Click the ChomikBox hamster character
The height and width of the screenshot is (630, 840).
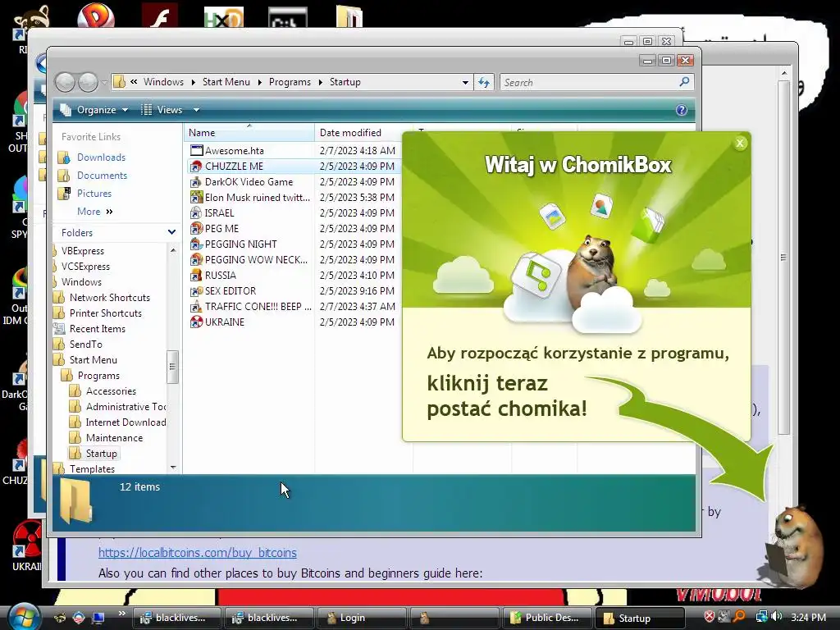[x=794, y=546]
